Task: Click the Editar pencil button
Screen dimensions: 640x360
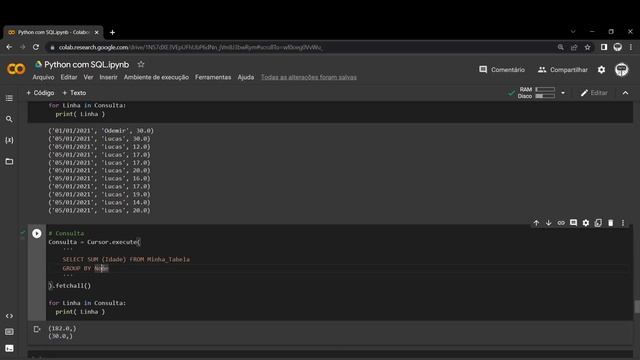Action: pos(594,93)
